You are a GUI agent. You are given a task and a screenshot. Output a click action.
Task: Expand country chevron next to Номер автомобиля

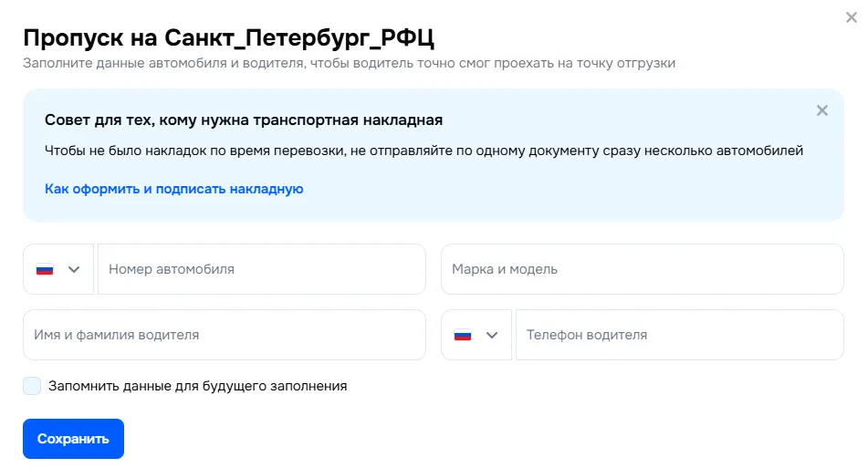pyautogui.click(x=74, y=269)
